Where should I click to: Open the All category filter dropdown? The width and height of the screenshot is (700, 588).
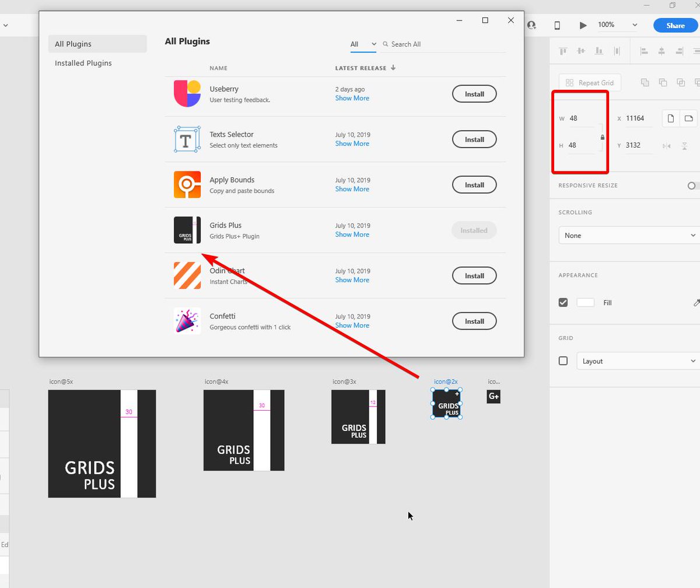[x=363, y=44]
